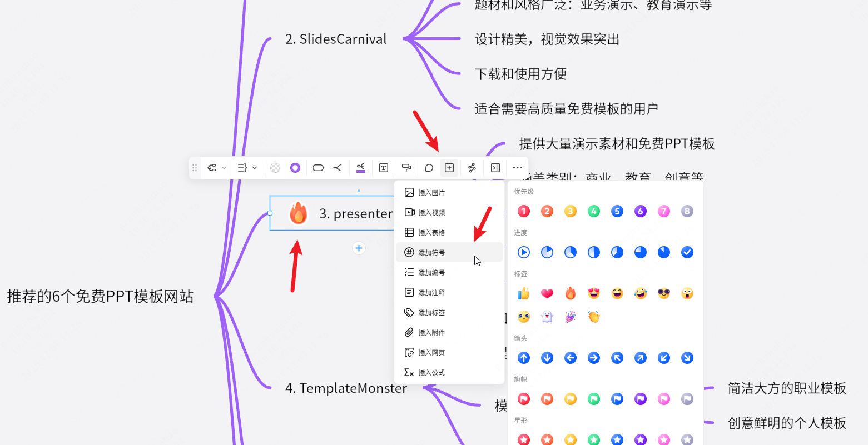Open the branch line style icon
Image resolution: width=868 pixels, height=445 pixels.
point(338,168)
